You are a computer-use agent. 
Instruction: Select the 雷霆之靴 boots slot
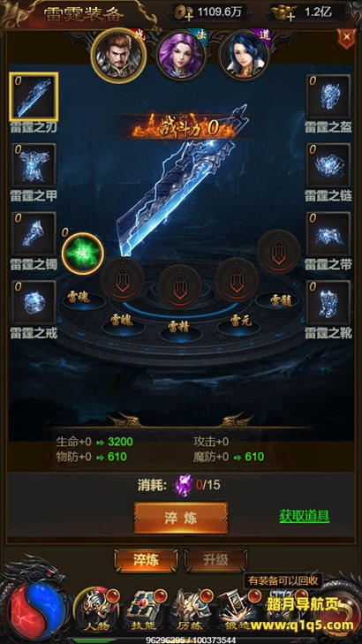coord(328,303)
